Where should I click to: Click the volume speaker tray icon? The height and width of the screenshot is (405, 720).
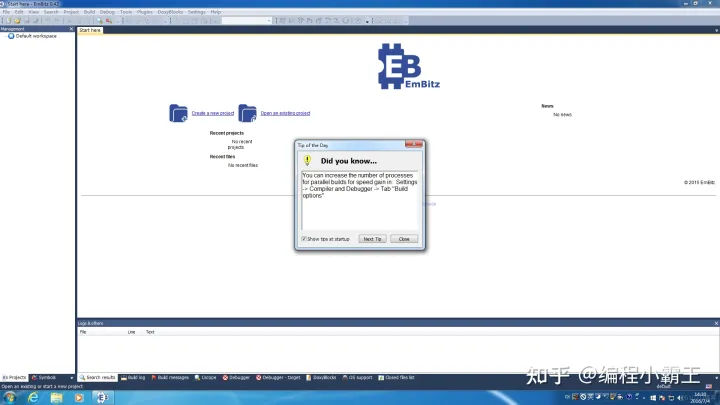pyautogui.click(x=680, y=398)
